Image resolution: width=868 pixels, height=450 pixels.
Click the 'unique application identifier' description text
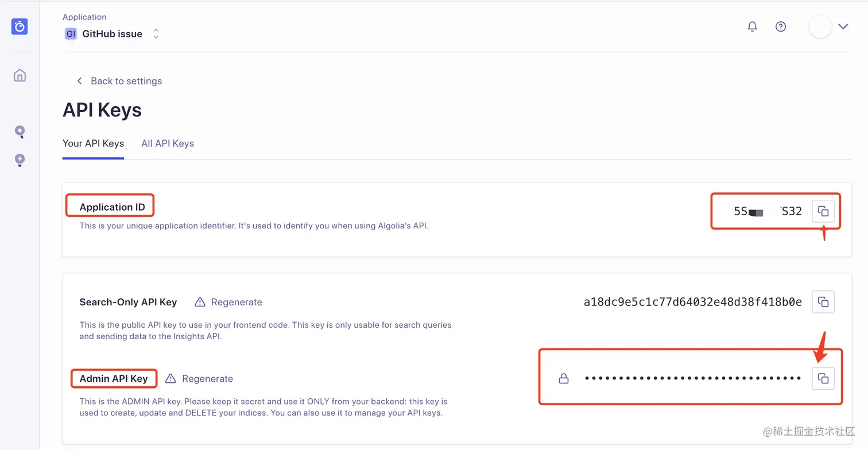pos(254,226)
